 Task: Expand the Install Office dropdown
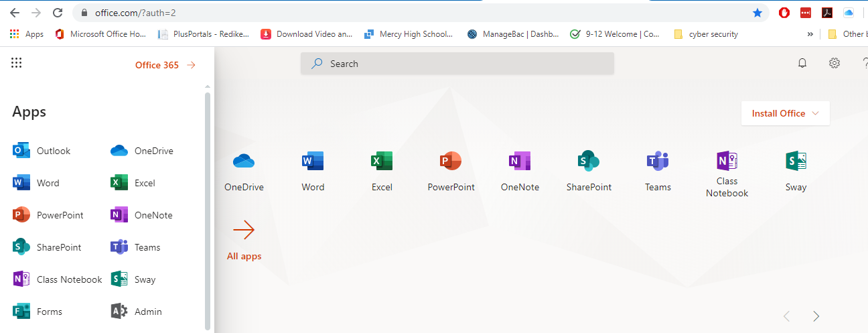pyautogui.click(x=785, y=113)
